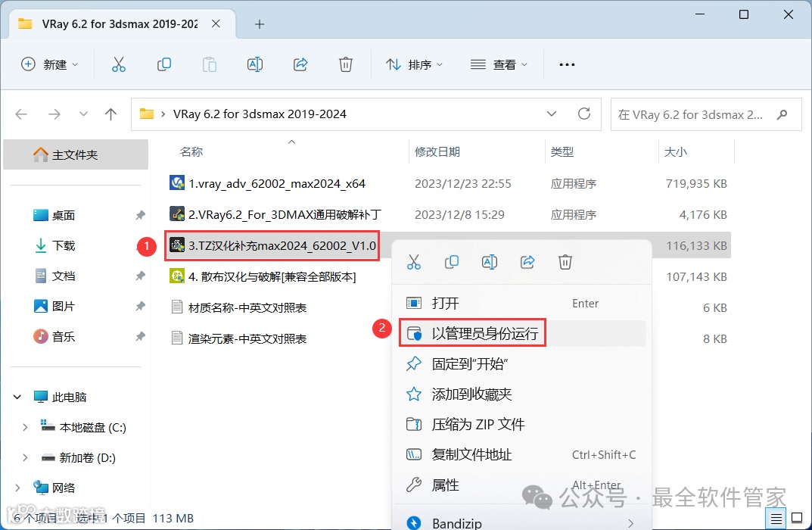
Task: Switch to details view in status bar
Action: (x=776, y=518)
